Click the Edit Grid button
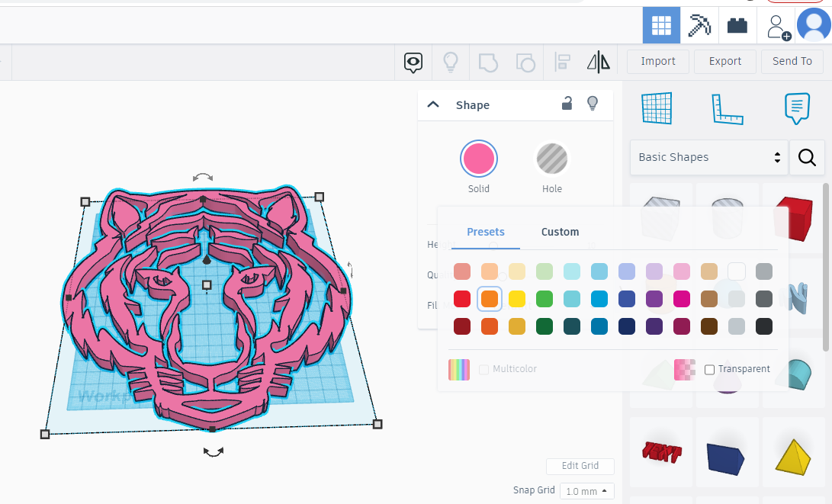 (580, 466)
